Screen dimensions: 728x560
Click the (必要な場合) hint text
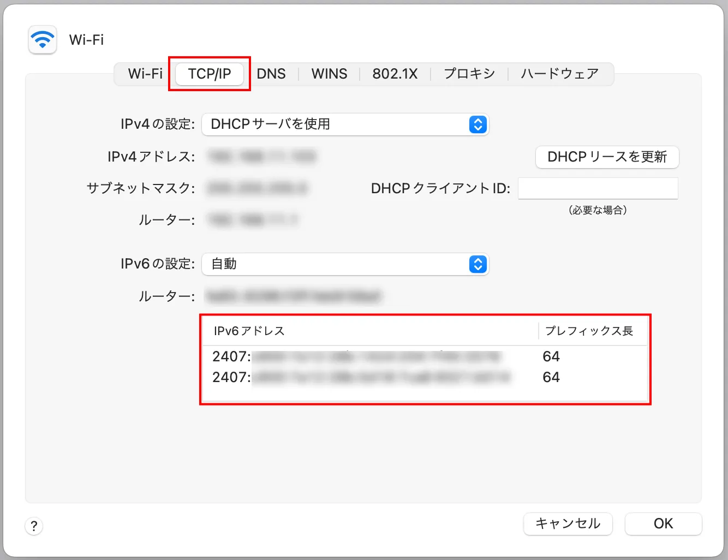point(598,210)
